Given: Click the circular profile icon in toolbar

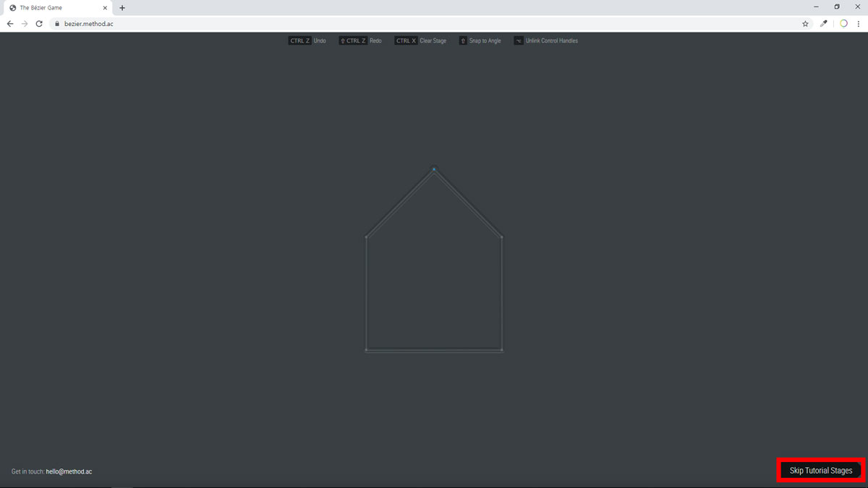Looking at the screenshot, I should 843,24.
